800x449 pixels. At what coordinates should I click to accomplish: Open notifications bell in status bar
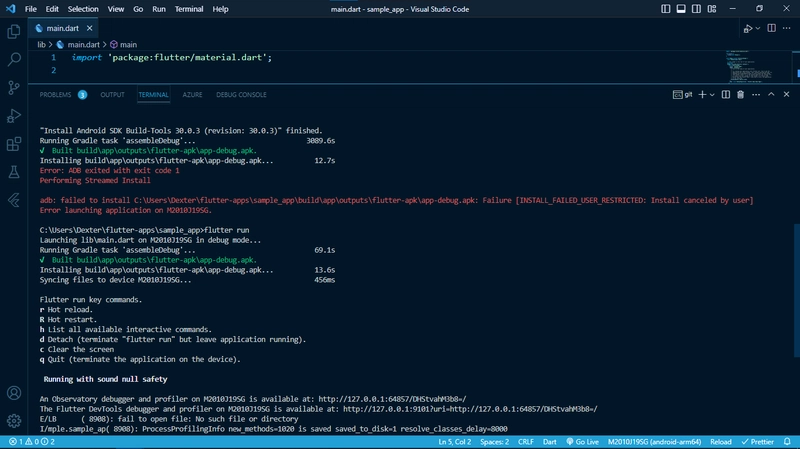[787, 442]
